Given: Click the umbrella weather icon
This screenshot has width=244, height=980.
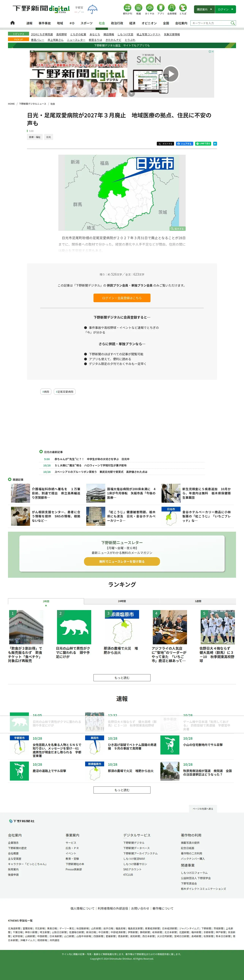Looking at the screenshot, I should [92, 9].
